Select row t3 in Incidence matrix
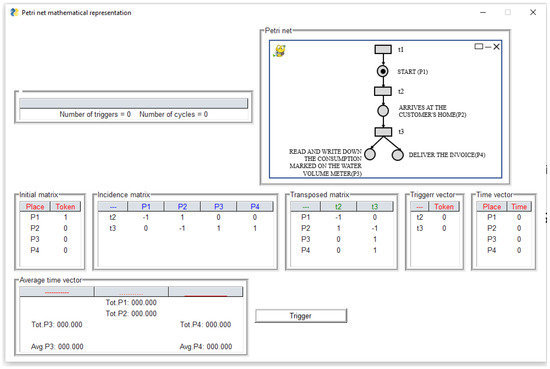The width and height of the screenshot is (550, 369). pos(185,228)
